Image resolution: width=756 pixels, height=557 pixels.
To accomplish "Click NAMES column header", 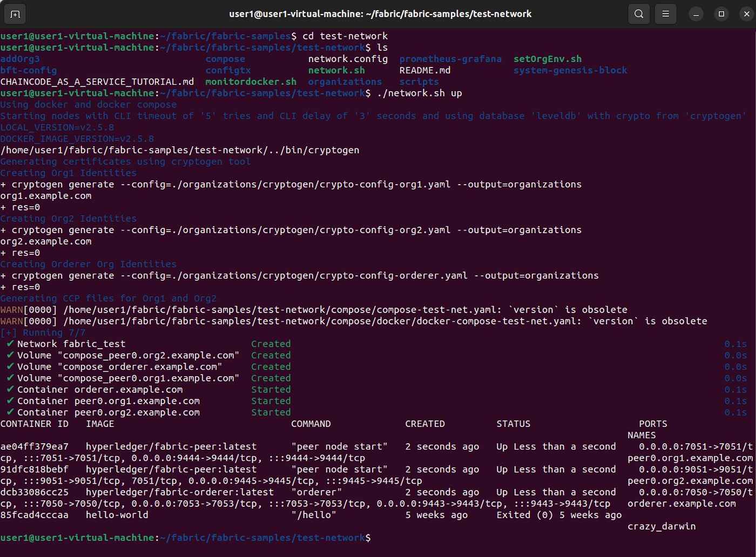I will coord(642,435).
